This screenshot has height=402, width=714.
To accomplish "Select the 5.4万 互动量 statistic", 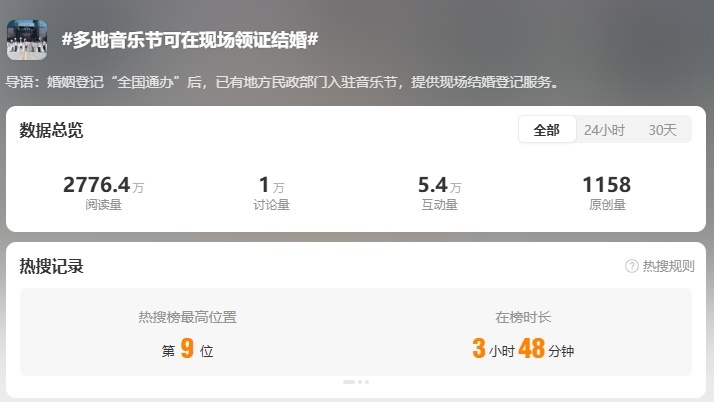I will [x=439, y=193].
